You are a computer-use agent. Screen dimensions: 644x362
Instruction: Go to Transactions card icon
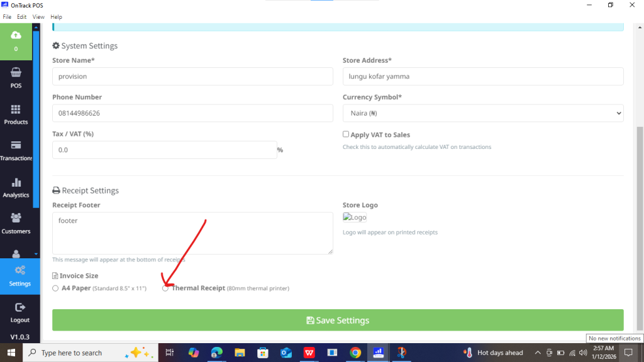(x=16, y=145)
